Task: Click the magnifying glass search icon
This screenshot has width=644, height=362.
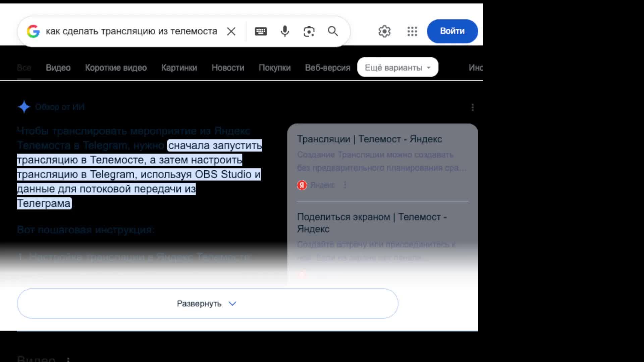Action: [x=333, y=31]
